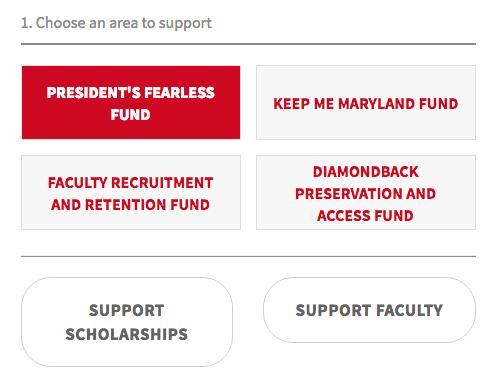Pick Faculty Recruitment and Retention Fund
Image resolution: width=490 pixels, height=383 pixels.
point(131,192)
